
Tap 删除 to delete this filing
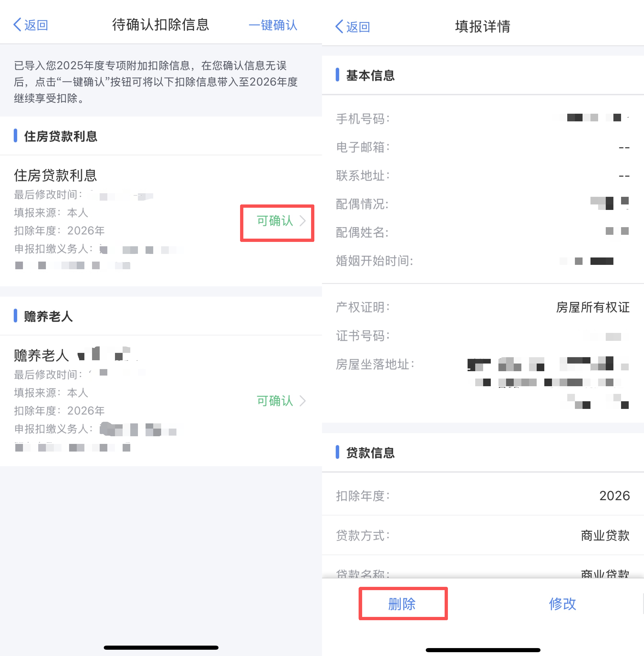click(402, 604)
